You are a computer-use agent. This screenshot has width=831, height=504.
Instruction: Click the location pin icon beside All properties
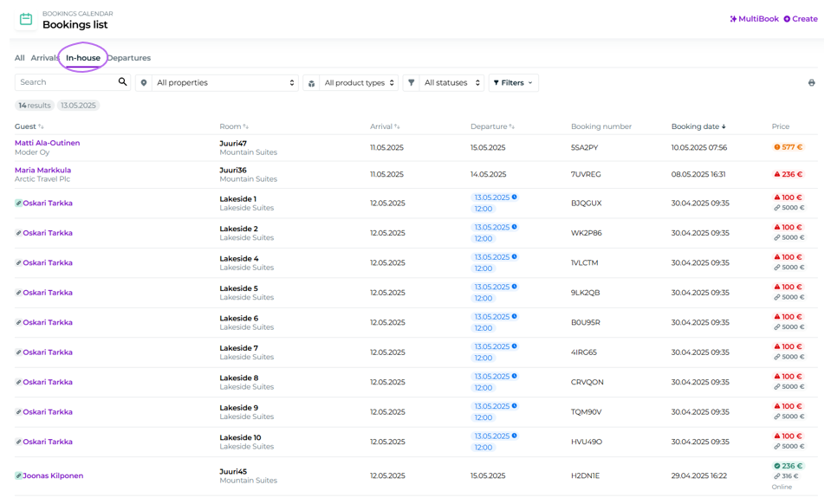tap(144, 82)
